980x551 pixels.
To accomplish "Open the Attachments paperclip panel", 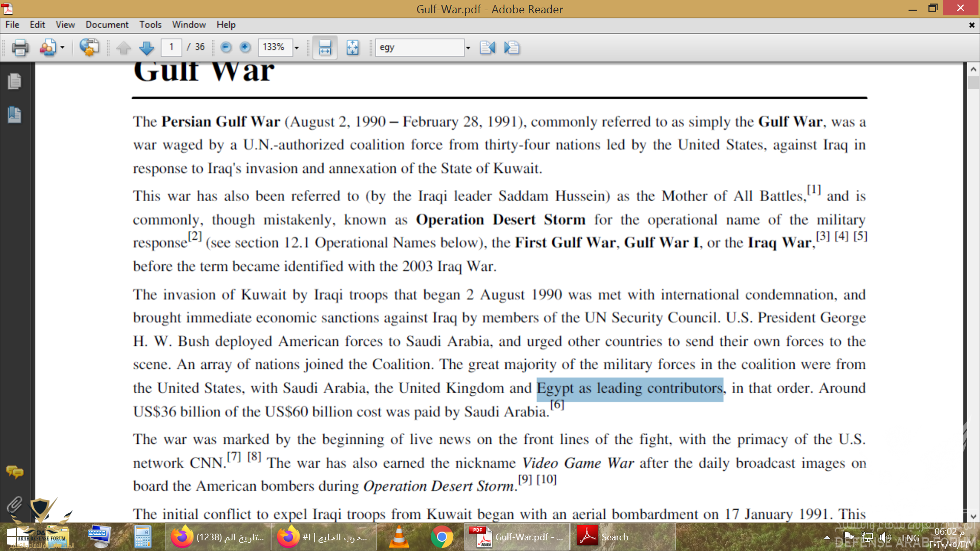I will (14, 505).
